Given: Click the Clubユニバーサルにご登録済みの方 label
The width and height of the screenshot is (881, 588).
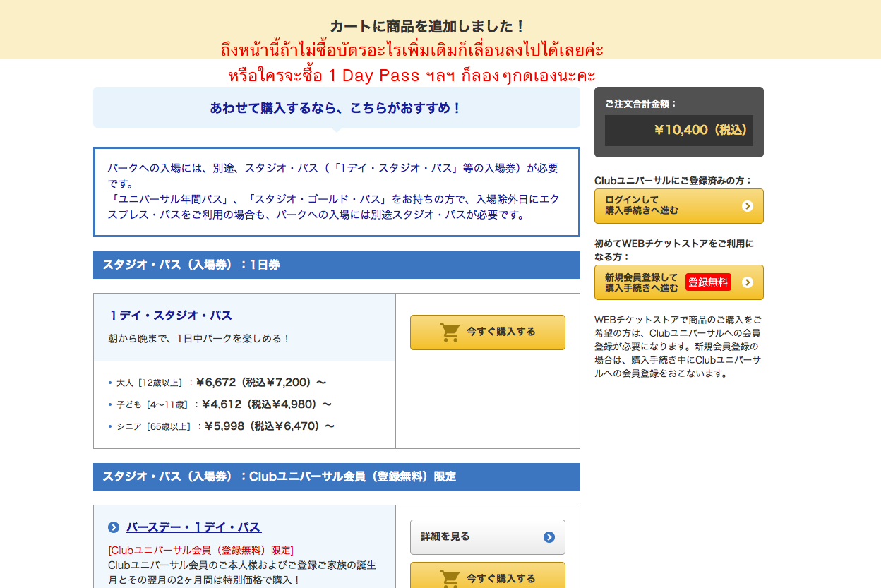Looking at the screenshot, I should click(673, 181).
